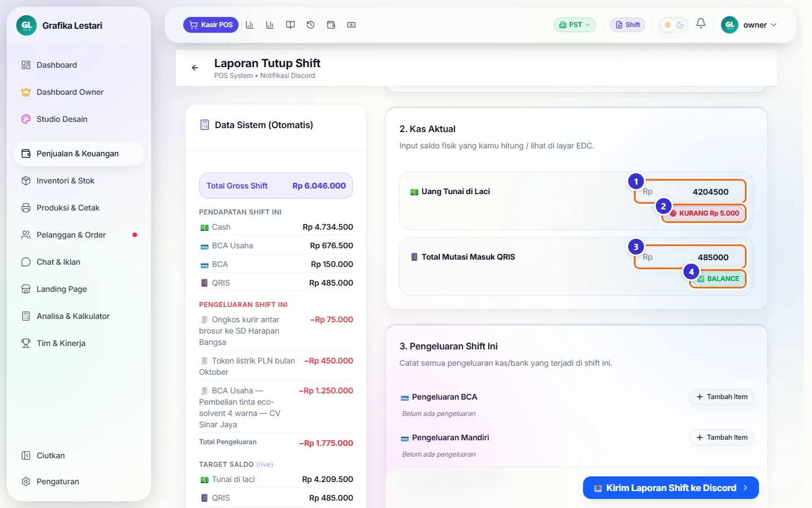The width and height of the screenshot is (812, 508).
Task: Click the Chat & Iklan bubble icon
Action: [26, 262]
